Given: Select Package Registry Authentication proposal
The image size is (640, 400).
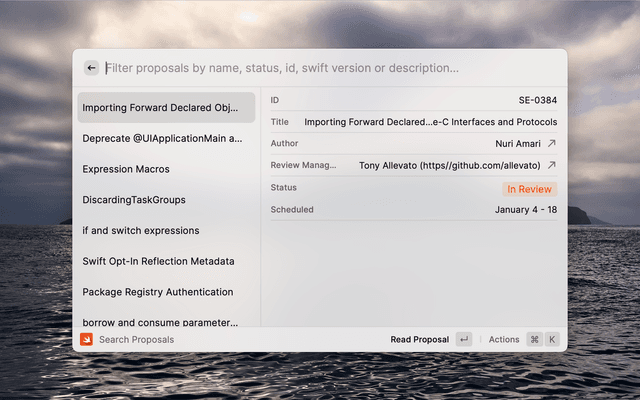Looking at the screenshot, I should 158,292.
